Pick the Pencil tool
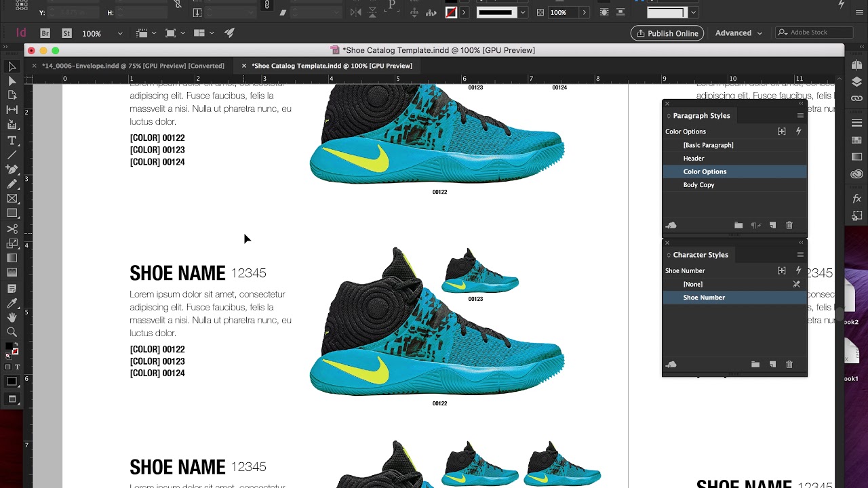 [12, 184]
